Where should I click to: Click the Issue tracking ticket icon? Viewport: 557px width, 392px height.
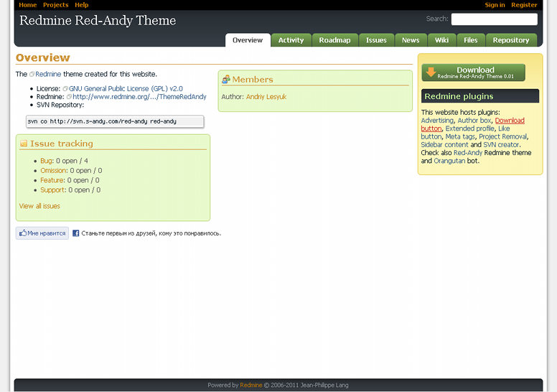pyautogui.click(x=24, y=144)
